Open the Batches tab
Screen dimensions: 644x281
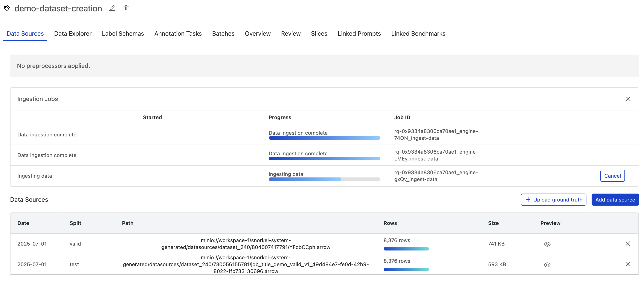(x=223, y=34)
